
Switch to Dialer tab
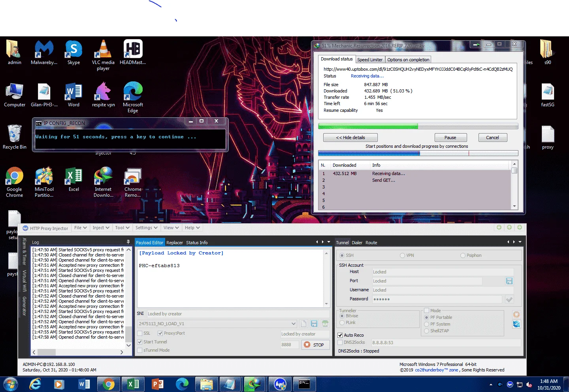[x=357, y=243]
